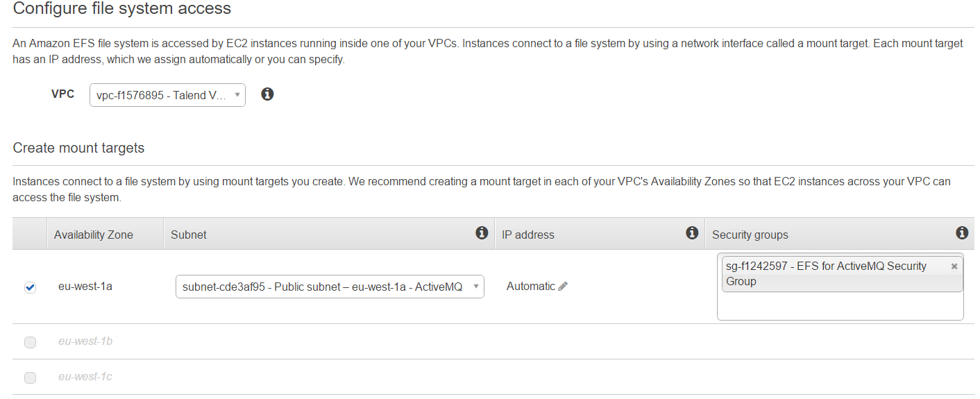Viewport: 980px width, 399px height.
Task: Click the Subnet column header label
Action: pos(189,235)
